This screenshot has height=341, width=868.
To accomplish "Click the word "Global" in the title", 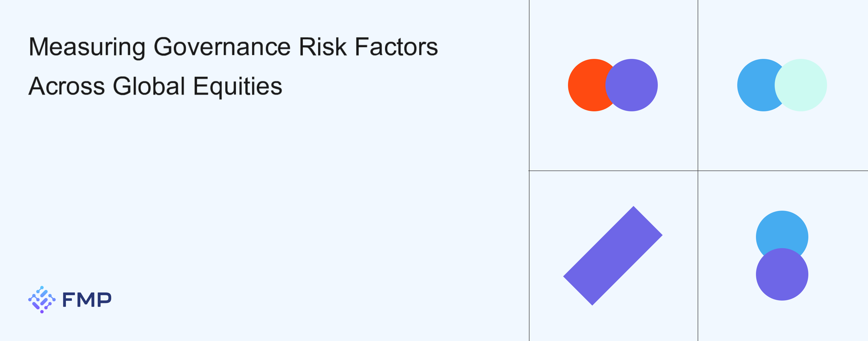I will 149,86.
